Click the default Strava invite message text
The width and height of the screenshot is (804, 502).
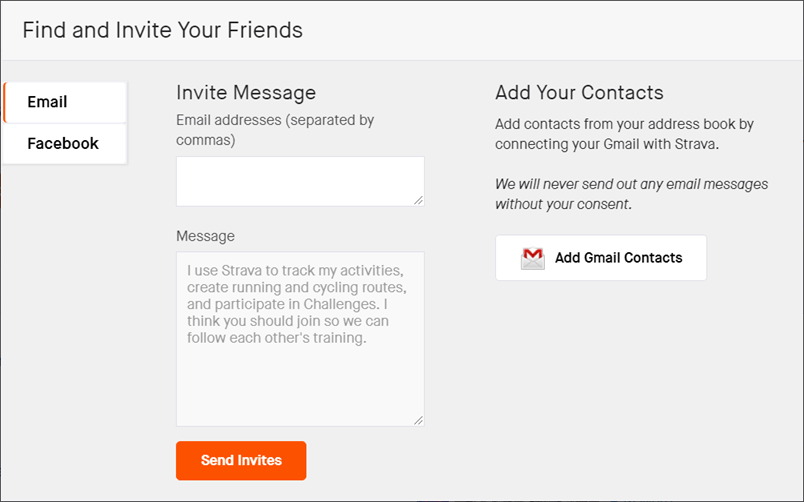pos(294,304)
